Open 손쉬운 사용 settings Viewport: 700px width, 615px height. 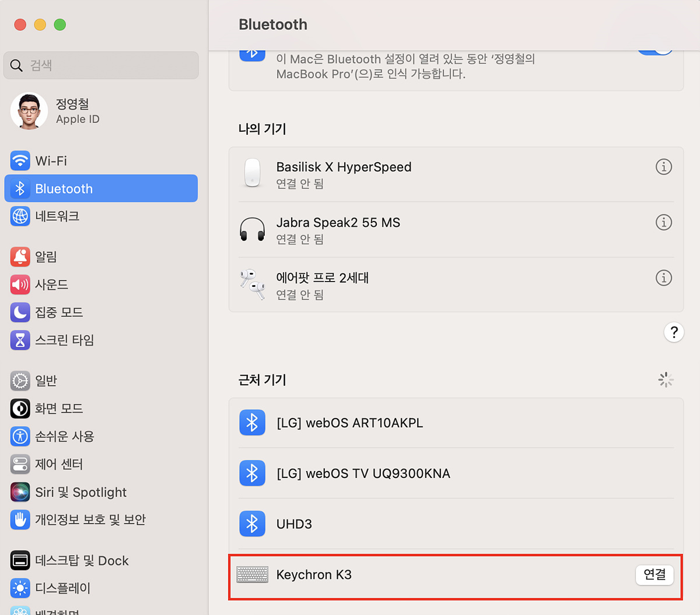(x=101, y=436)
